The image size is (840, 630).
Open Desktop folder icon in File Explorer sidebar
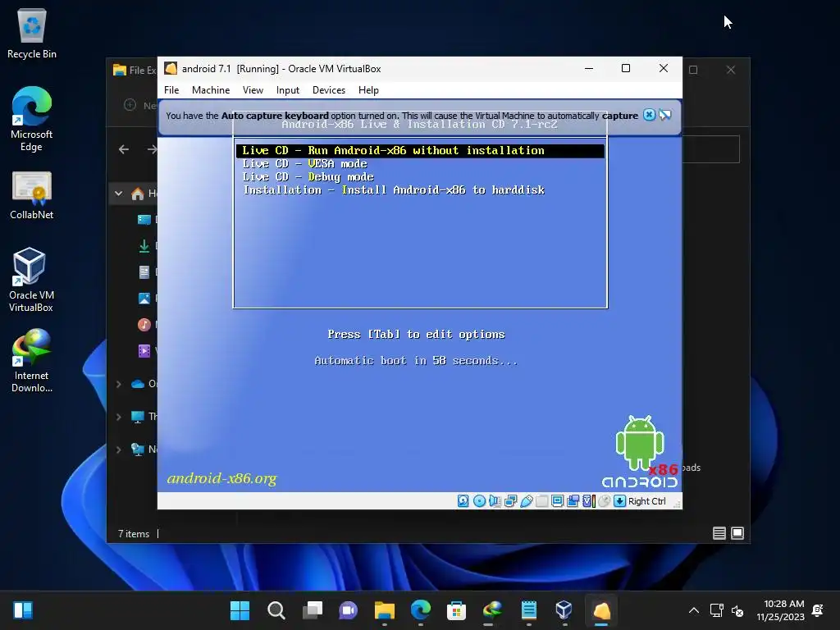point(144,219)
